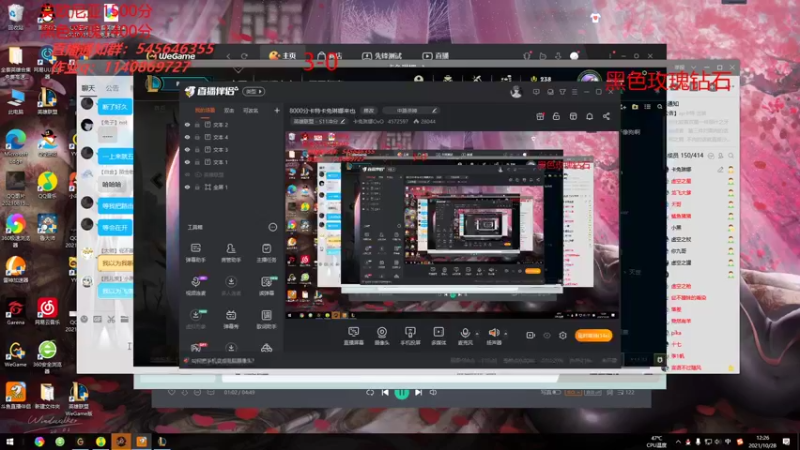The image size is (800, 450).
Task: Switch to 公告 tab in QQ chat
Action: [112, 88]
